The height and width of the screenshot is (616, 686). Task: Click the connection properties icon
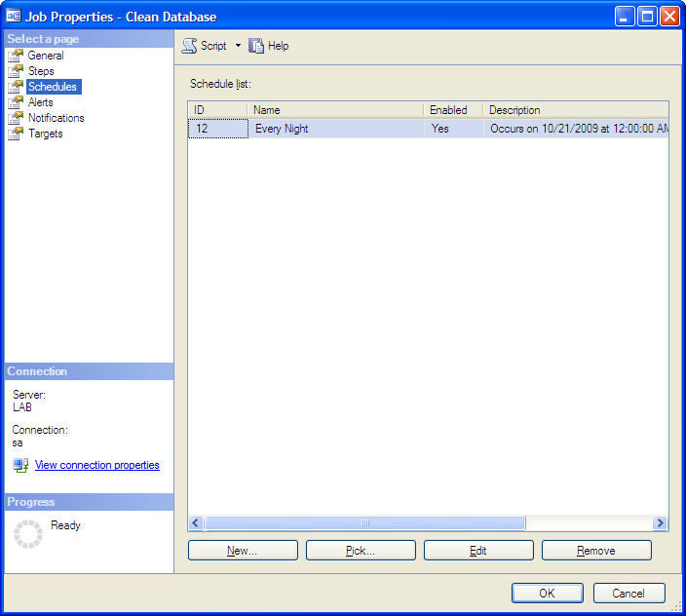pyautogui.click(x=20, y=466)
